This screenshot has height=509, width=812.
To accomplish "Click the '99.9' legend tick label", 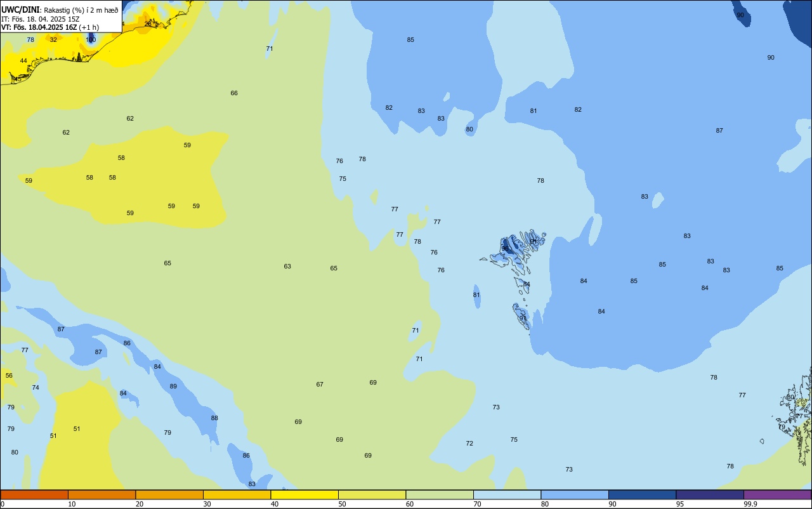I will (x=750, y=504).
